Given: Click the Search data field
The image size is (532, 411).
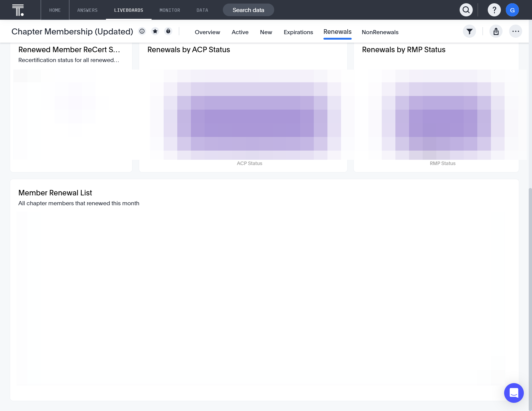Looking at the screenshot, I should (x=249, y=10).
